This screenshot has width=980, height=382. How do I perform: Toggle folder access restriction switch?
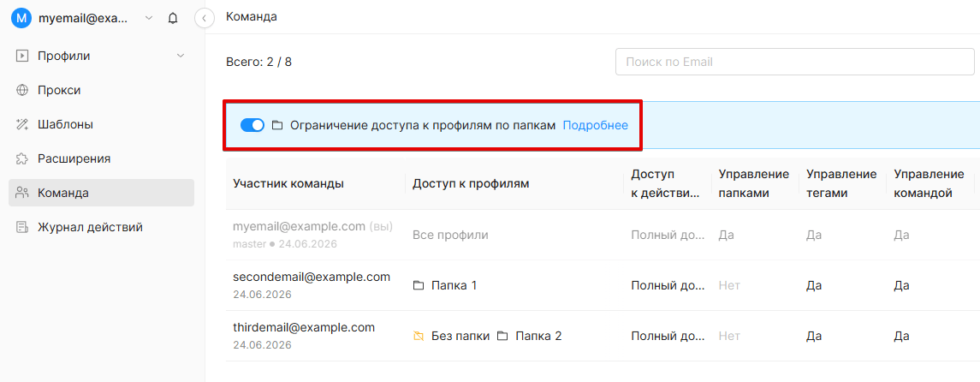pos(252,125)
